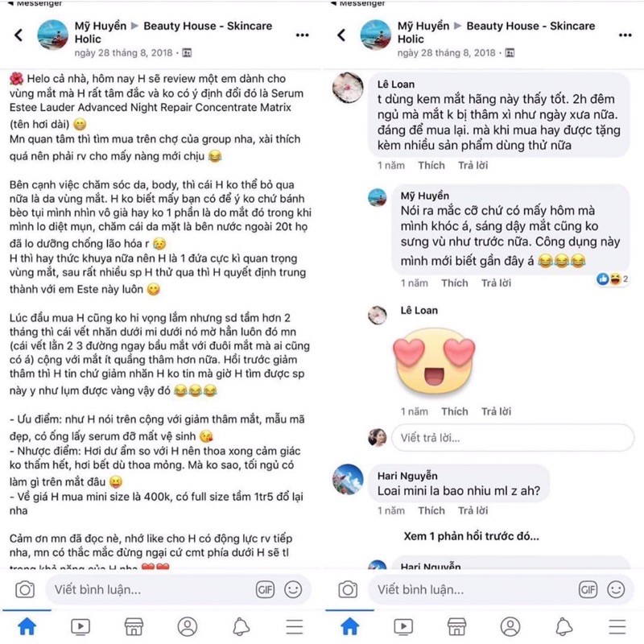Open Hari Nguyễn's profile picture
Screen dimensions: 644x644
348,479
